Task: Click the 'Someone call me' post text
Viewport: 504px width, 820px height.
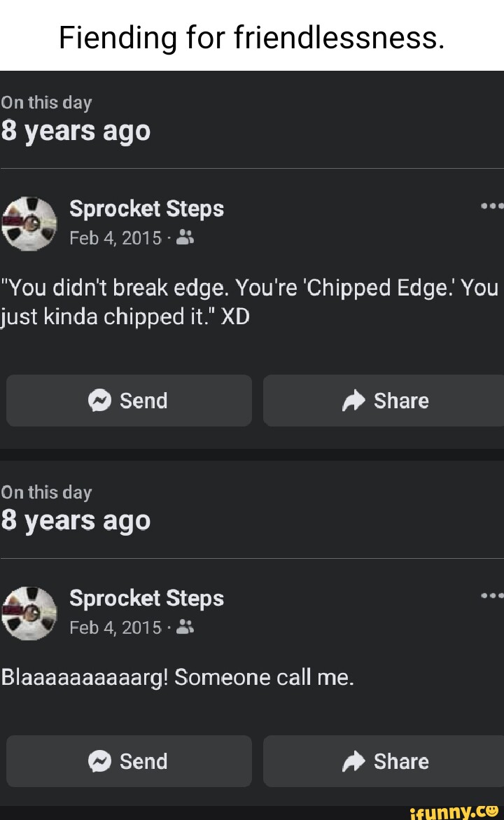Action: click(177, 676)
